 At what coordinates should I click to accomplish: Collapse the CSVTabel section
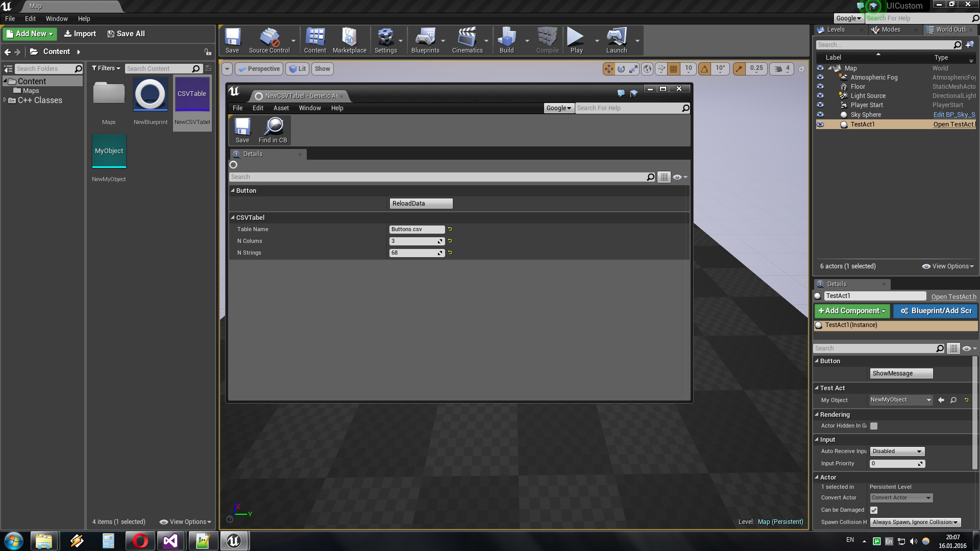coord(233,218)
